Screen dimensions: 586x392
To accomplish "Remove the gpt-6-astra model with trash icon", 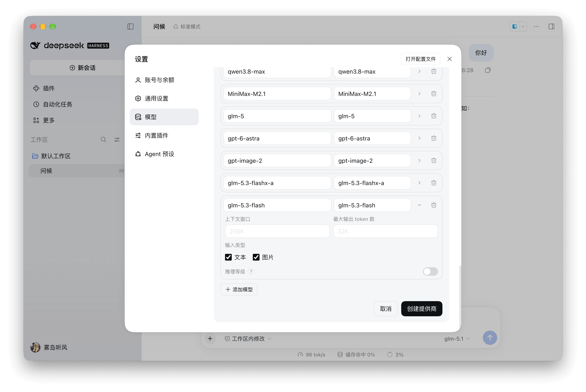I will tap(434, 138).
